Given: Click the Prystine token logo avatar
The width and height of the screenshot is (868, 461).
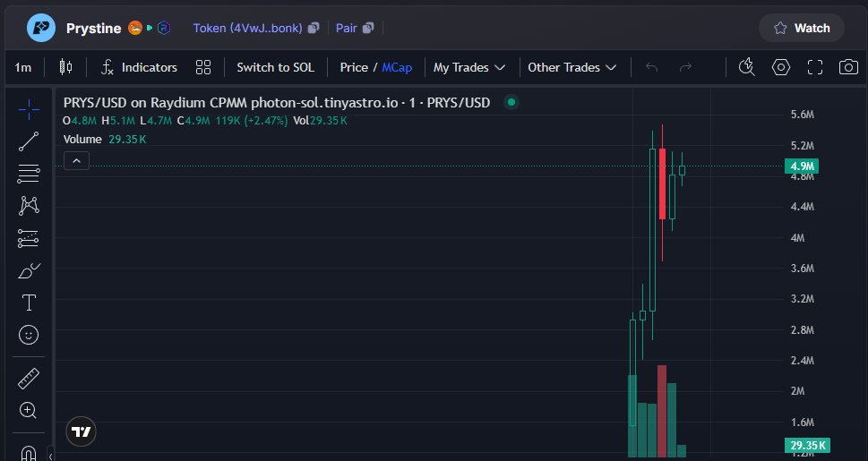Looking at the screenshot, I should pyautogui.click(x=41, y=28).
